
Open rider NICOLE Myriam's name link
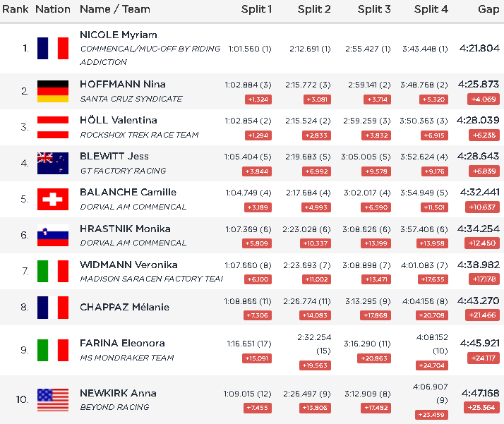119,35
